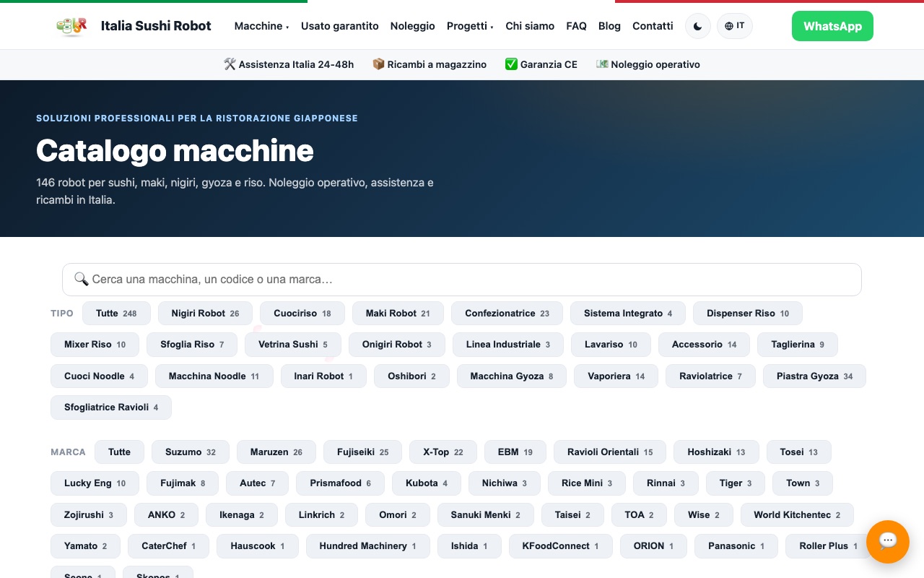Image resolution: width=924 pixels, height=578 pixels.
Task: Open the Blog page
Action: coord(609,26)
